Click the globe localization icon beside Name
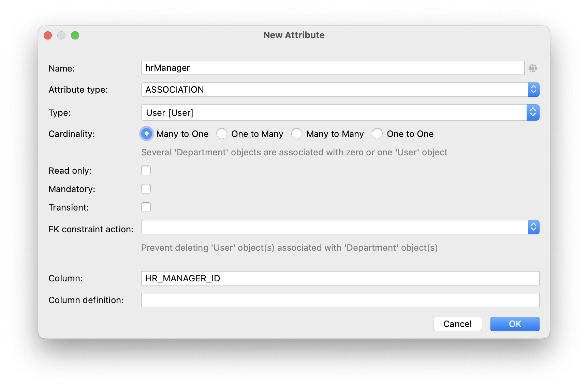The image size is (588, 389). pos(532,68)
